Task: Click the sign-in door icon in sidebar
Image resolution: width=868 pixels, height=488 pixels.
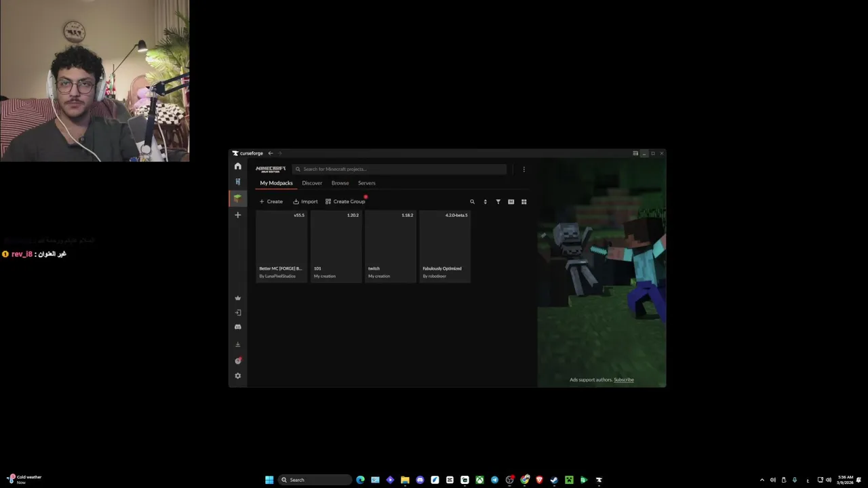Action: coord(237,312)
